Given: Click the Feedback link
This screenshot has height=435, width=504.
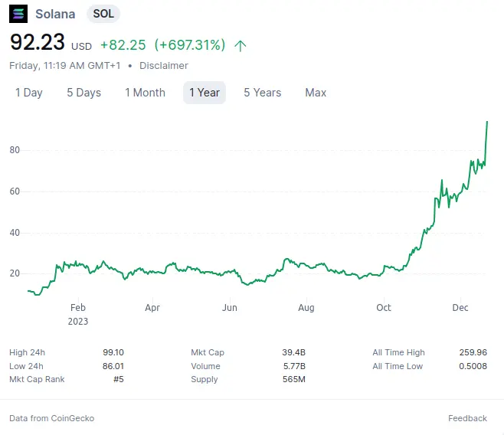Looking at the screenshot, I should coord(467,418).
